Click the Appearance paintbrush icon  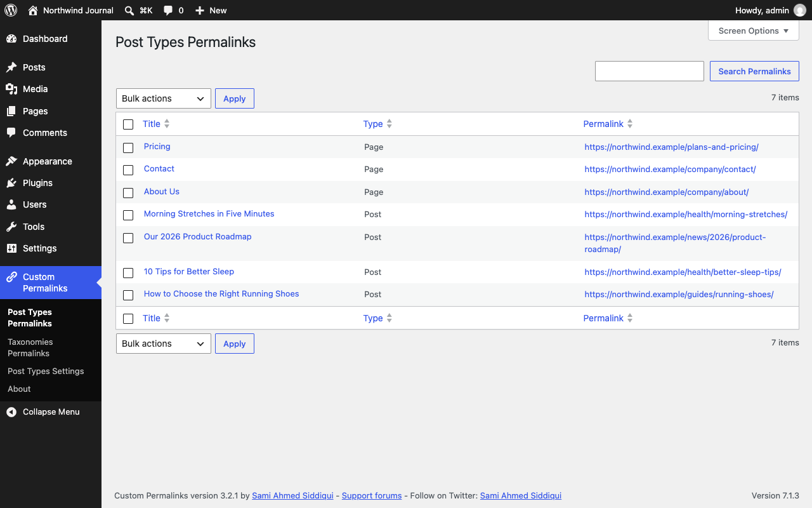[x=11, y=161]
